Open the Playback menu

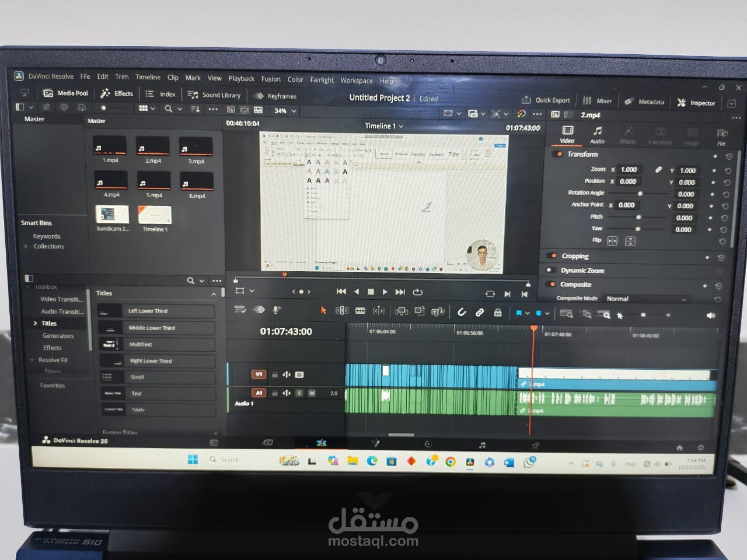tap(241, 79)
